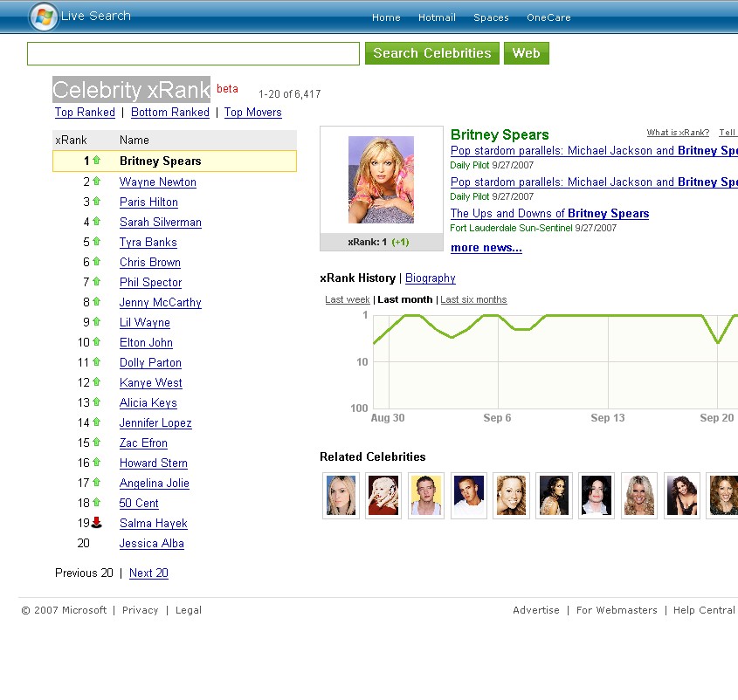Click the Search Celebrities button

point(432,53)
